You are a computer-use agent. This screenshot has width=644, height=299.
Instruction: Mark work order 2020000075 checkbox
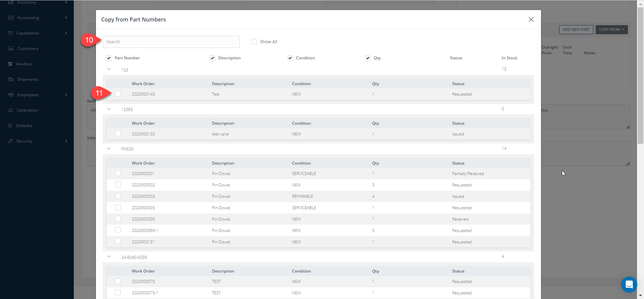tap(118, 281)
